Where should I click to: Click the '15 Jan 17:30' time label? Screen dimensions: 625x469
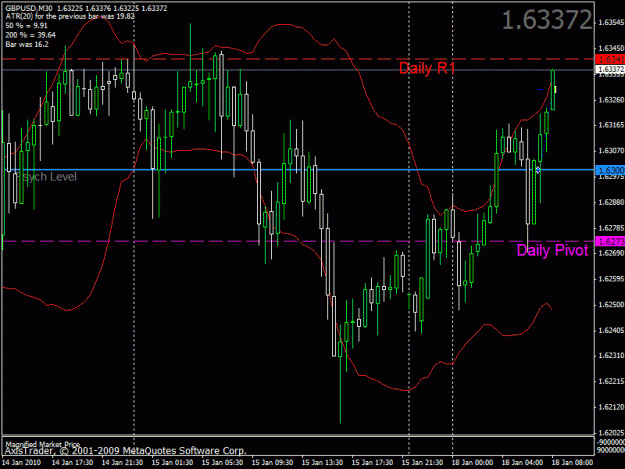372,462
